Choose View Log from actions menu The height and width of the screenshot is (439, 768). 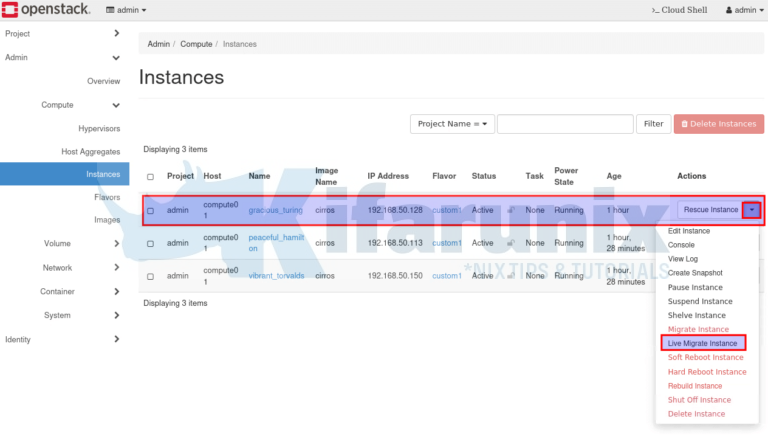683,259
